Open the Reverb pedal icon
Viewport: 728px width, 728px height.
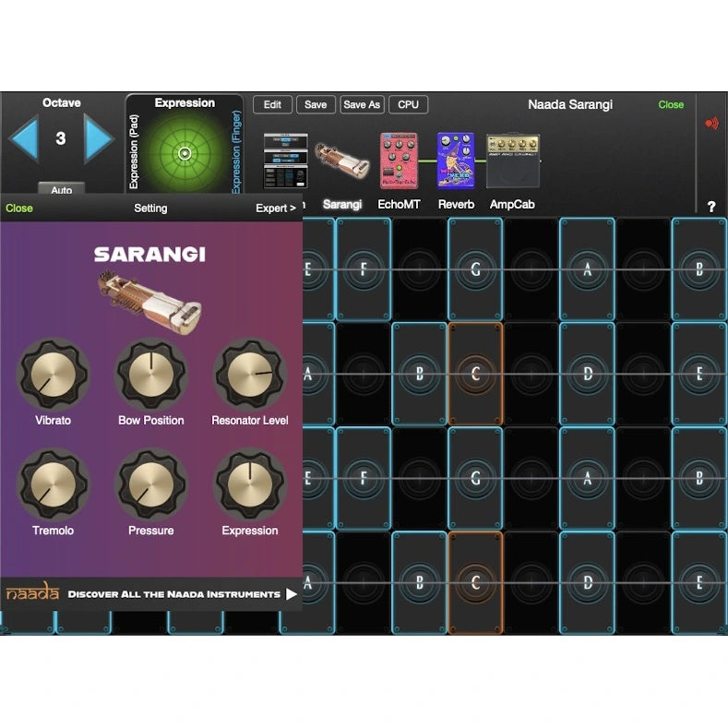pyautogui.click(x=456, y=161)
